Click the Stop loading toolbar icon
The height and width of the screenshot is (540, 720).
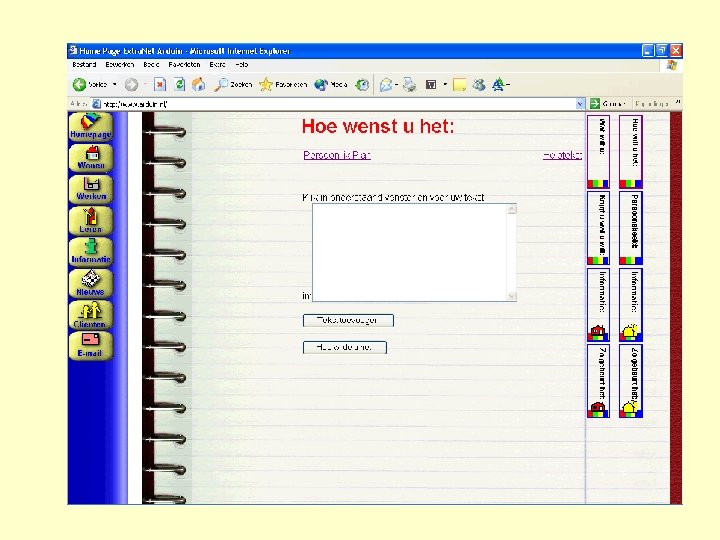pyautogui.click(x=159, y=84)
